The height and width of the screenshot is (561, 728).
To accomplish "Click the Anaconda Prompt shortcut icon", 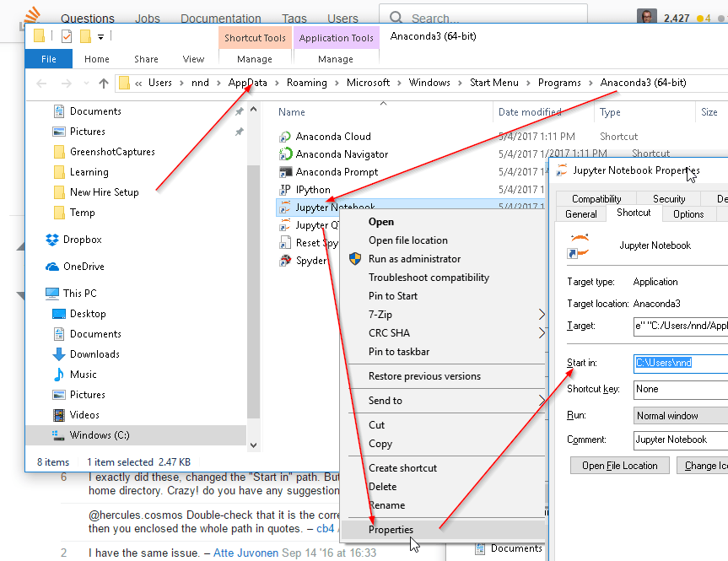I will pos(285,172).
